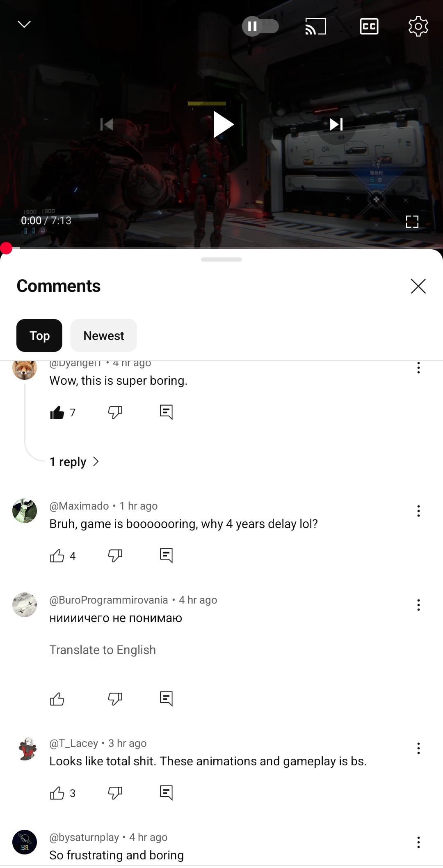Select the Top comments tab

[39, 335]
